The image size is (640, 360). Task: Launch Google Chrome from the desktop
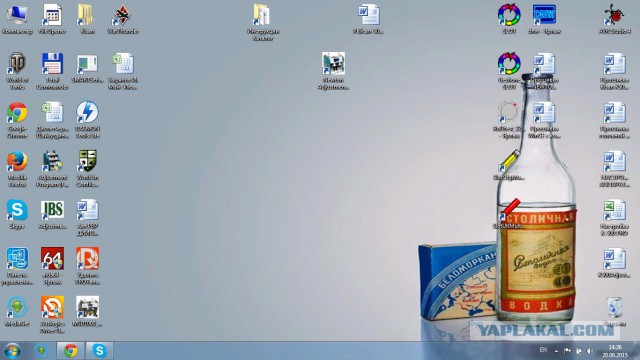point(17,112)
